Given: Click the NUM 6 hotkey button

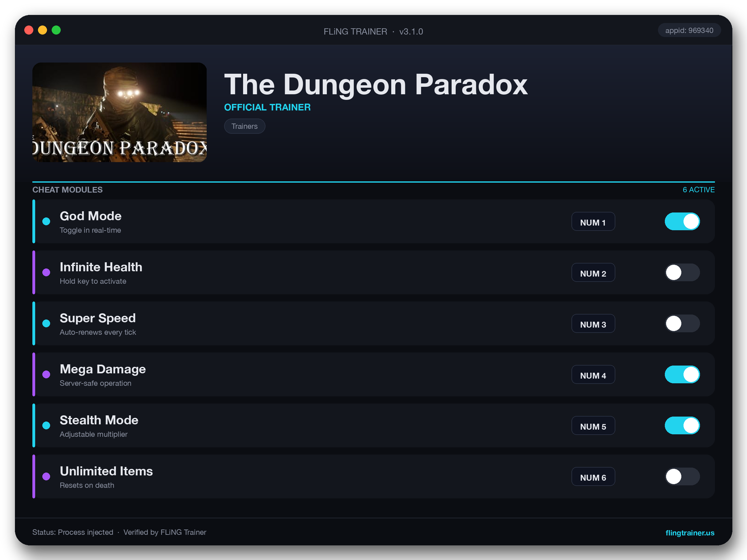Looking at the screenshot, I should 593,476.
